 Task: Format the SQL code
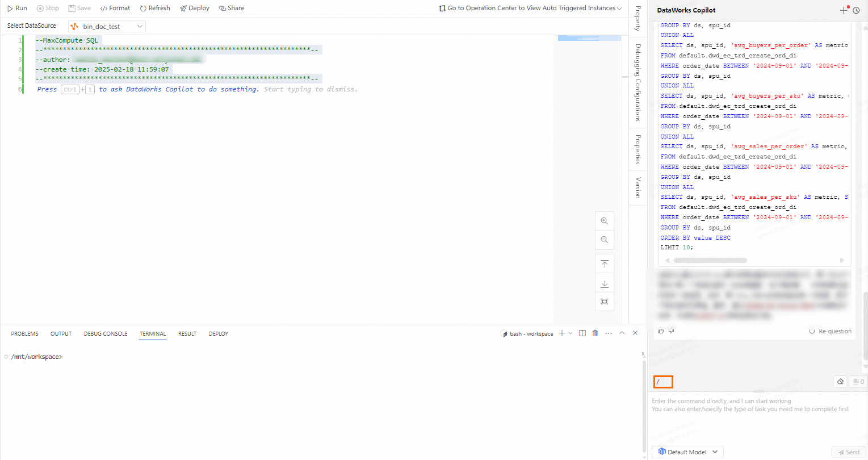tap(115, 8)
